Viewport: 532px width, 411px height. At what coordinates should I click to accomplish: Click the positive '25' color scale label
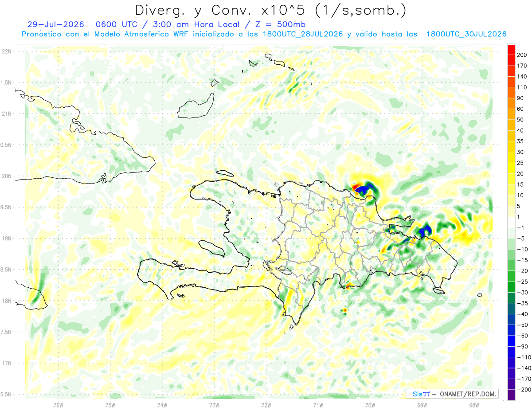(520, 163)
